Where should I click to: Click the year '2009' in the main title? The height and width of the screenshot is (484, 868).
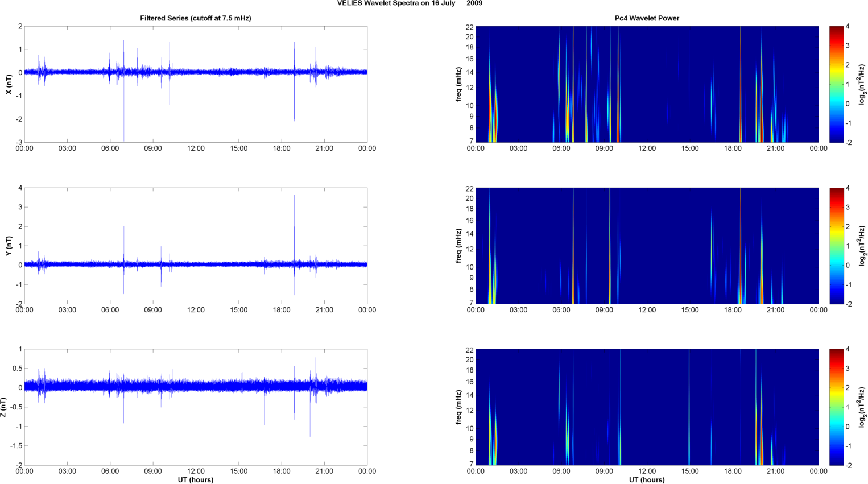click(474, 3)
